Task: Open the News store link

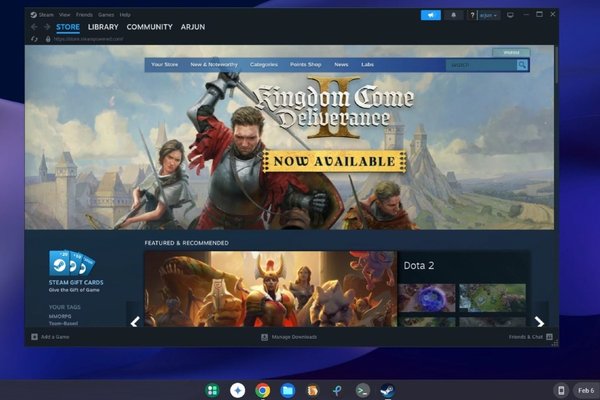Action: coord(341,65)
